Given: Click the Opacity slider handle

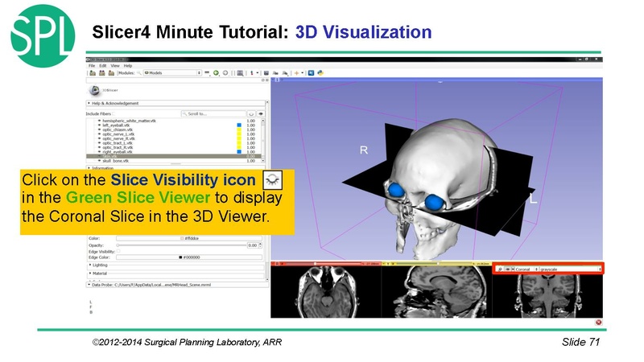Looking at the screenshot, I should (118, 245).
